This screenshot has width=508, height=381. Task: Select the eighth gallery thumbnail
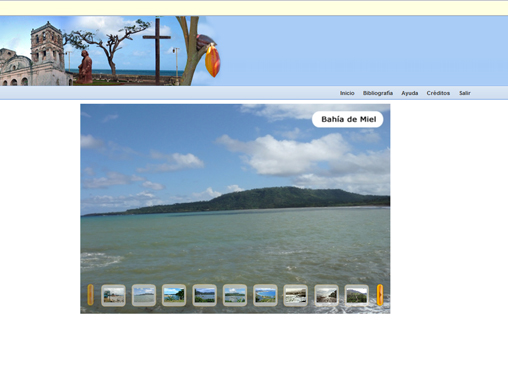(326, 295)
